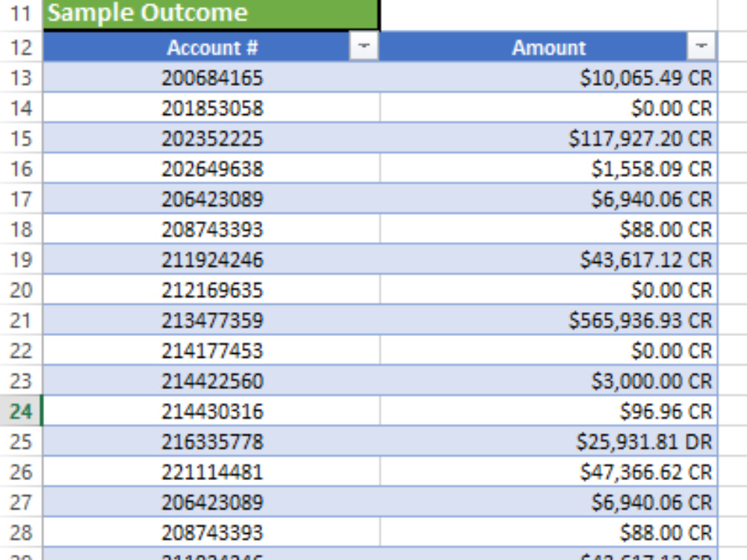Select the Amount header cell
The width and height of the screenshot is (747, 560).
(x=548, y=46)
